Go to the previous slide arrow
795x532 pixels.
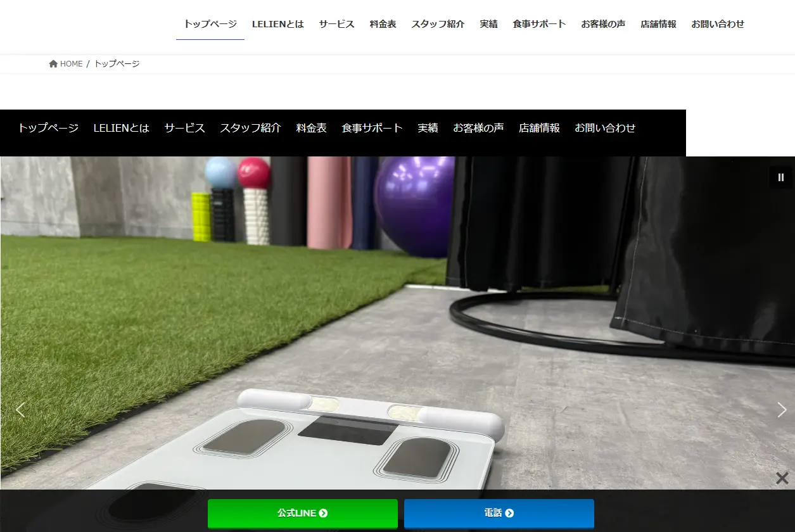pos(20,410)
